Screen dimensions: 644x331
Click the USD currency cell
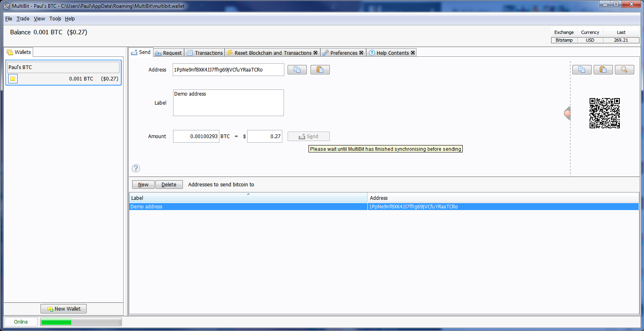pyautogui.click(x=590, y=40)
